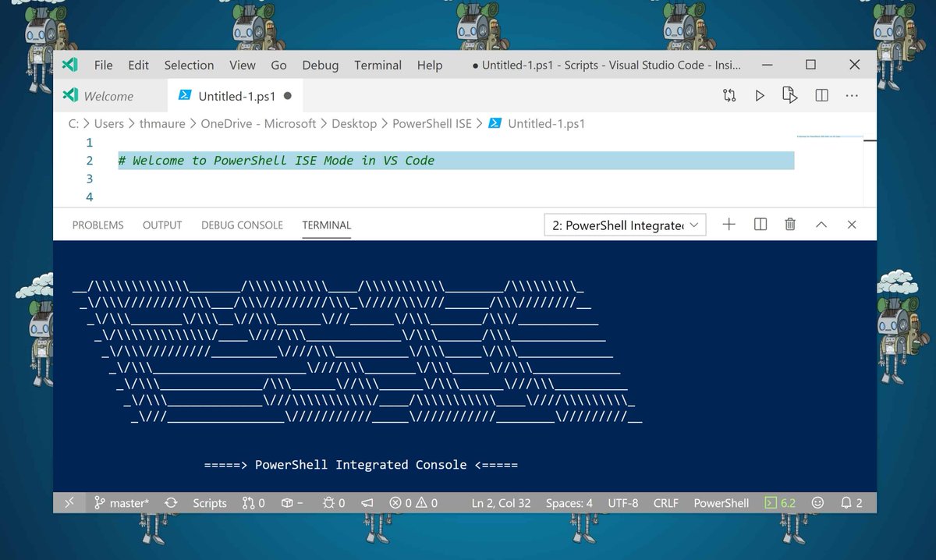The image size is (936, 560).
Task: Run the script with the play icon
Action: tap(760, 96)
